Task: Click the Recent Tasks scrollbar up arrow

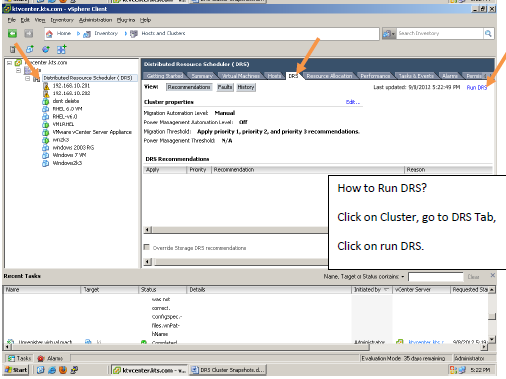Action: point(492,290)
